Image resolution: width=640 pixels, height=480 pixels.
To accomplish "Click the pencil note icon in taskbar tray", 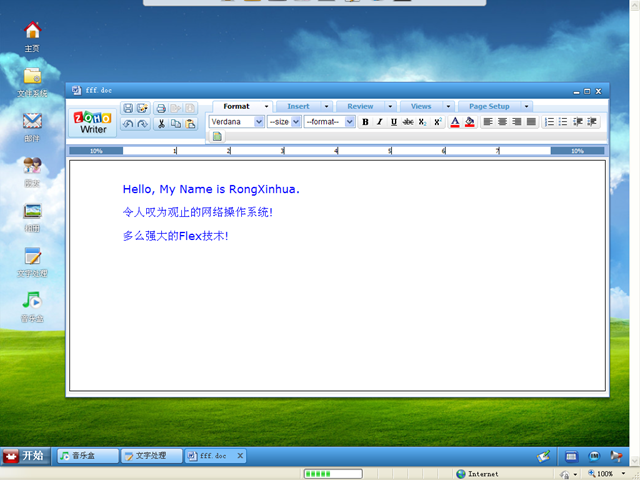I will click(x=543, y=456).
